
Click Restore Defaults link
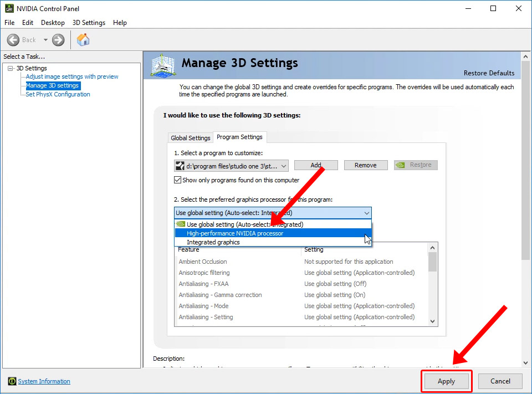click(x=489, y=73)
